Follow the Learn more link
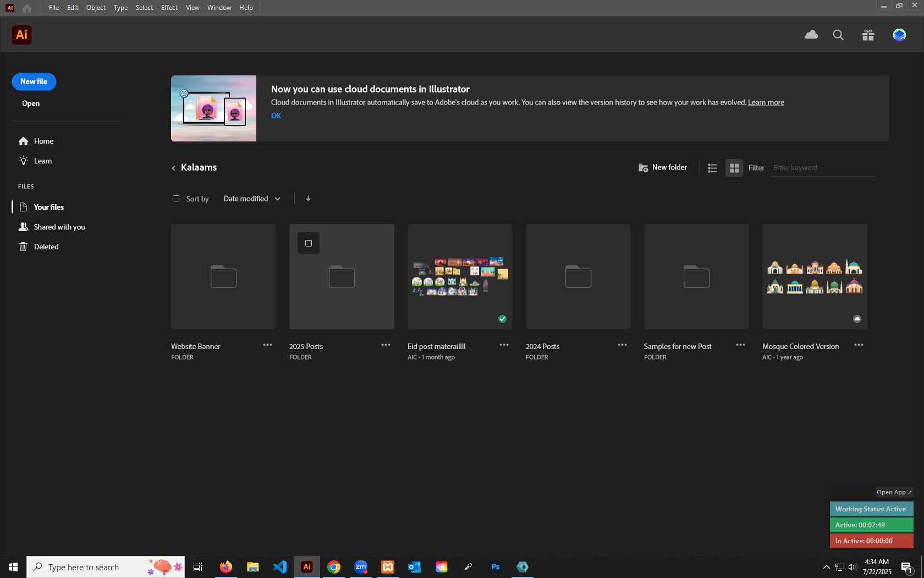The image size is (924, 578). [766, 102]
